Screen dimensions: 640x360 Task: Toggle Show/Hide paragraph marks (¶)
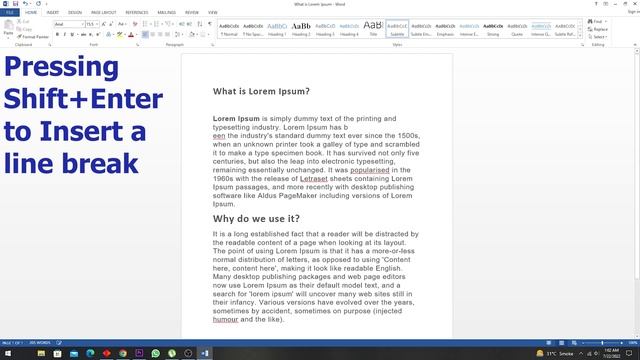point(210,24)
